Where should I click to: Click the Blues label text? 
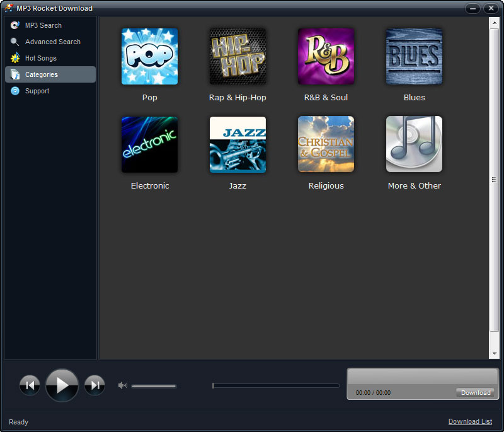click(414, 98)
